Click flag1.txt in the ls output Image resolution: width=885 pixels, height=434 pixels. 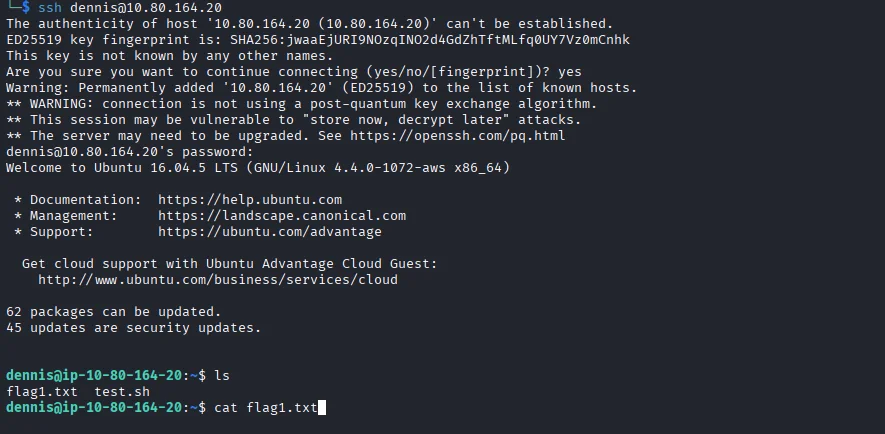click(x=41, y=391)
